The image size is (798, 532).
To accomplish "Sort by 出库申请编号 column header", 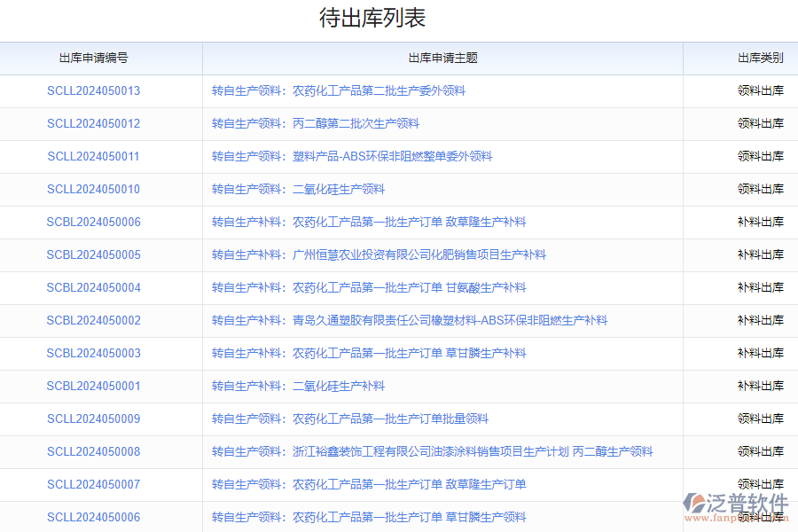I will point(93,58).
